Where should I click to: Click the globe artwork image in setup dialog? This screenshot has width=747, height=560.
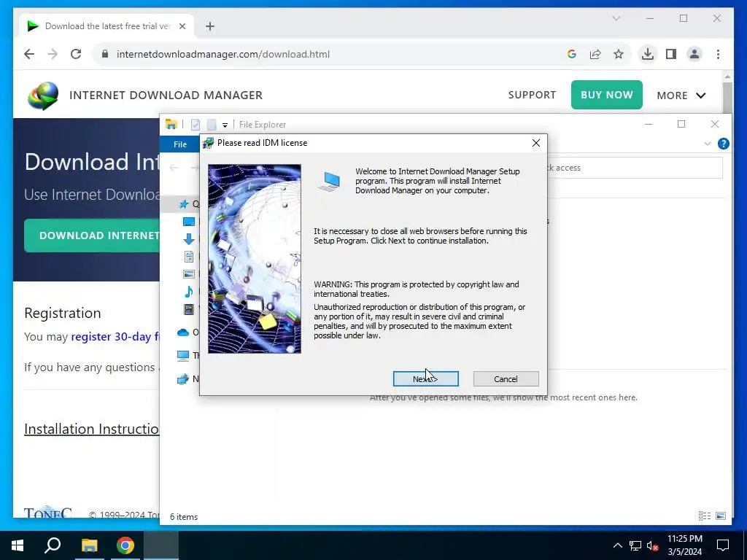tap(255, 259)
